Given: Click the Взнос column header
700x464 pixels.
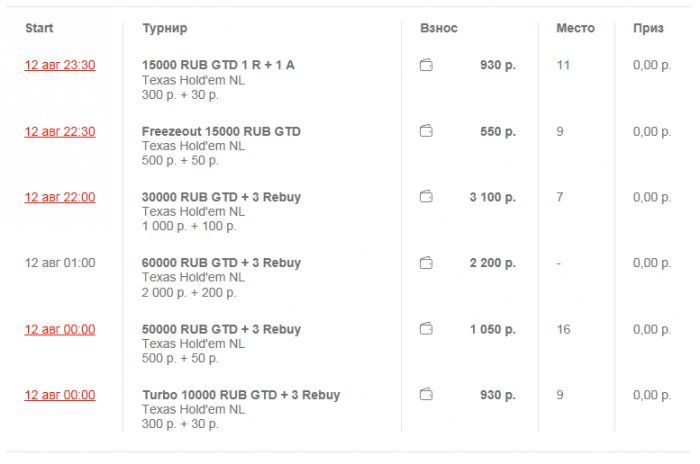Looking at the screenshot, I should point(439,28).
